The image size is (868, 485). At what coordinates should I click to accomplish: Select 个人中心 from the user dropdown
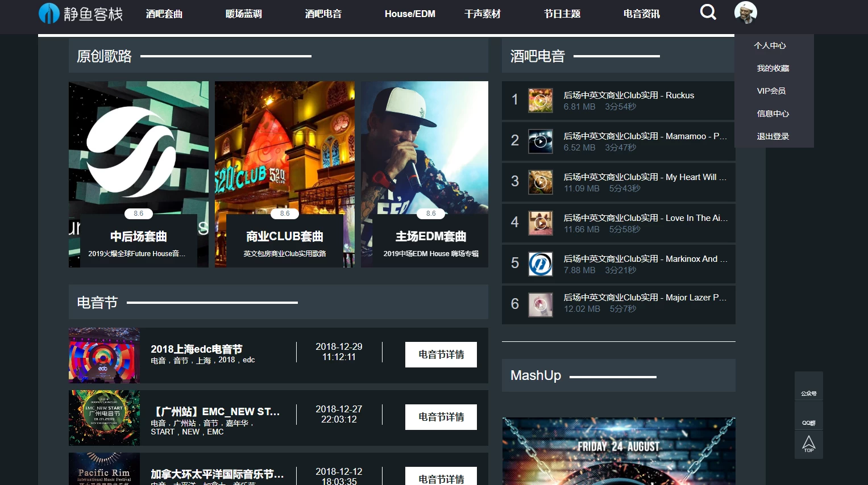coord(770,45)
